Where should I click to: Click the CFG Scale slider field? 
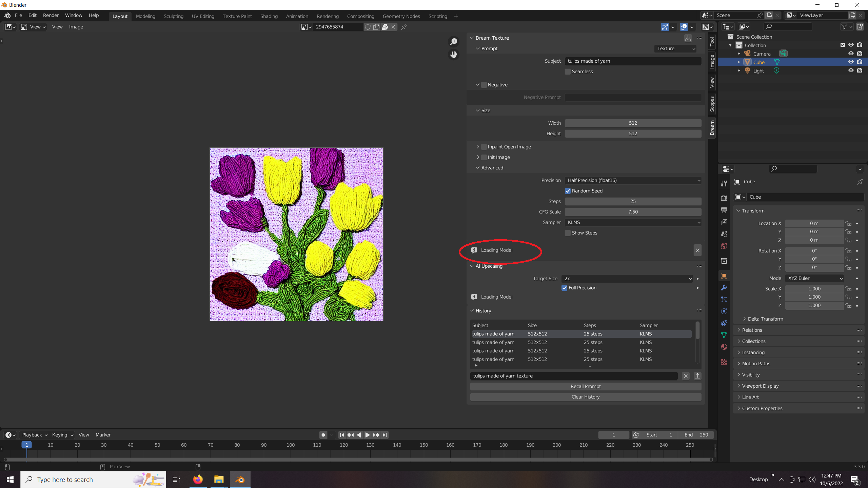[x=633, y=212]
